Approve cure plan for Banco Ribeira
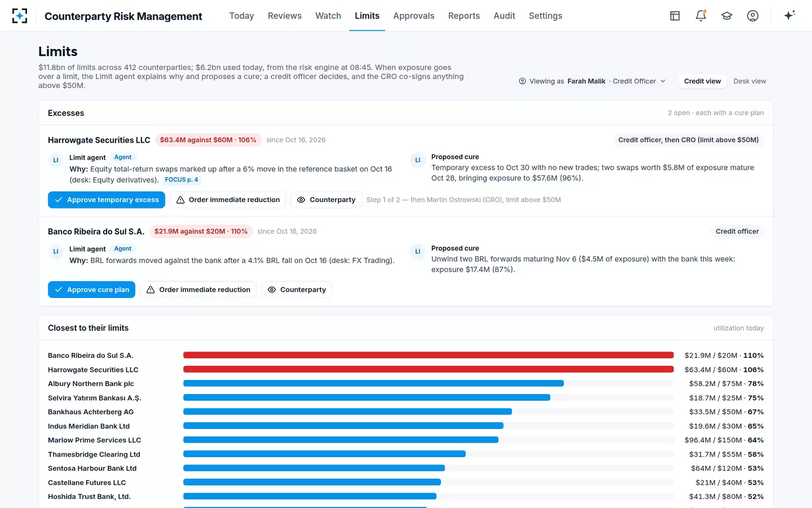The height and width of the screenshot is (508, 812). [91, 290]
